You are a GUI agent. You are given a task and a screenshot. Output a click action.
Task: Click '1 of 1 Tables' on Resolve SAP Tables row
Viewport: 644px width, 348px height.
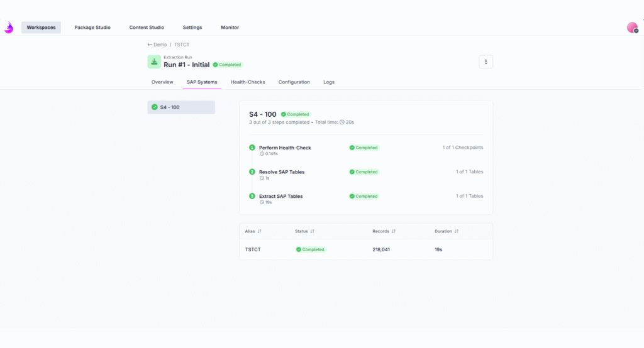pos(469,171)
